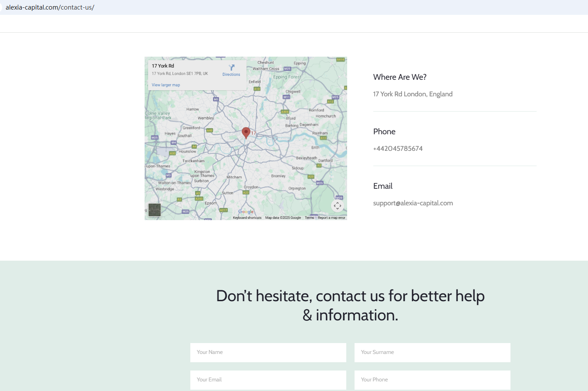Click the A40 road shield near Greenford

point(210,130)
